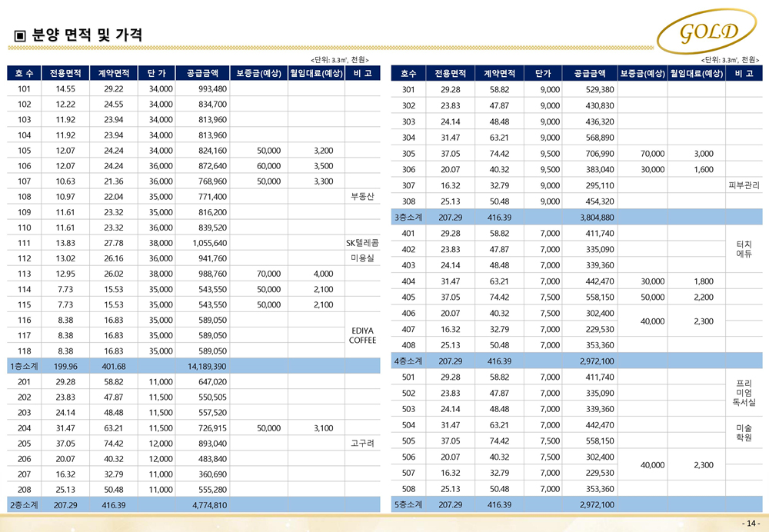Click the unit note above the left table
769x532 pixels.
(x=339, y=60)
